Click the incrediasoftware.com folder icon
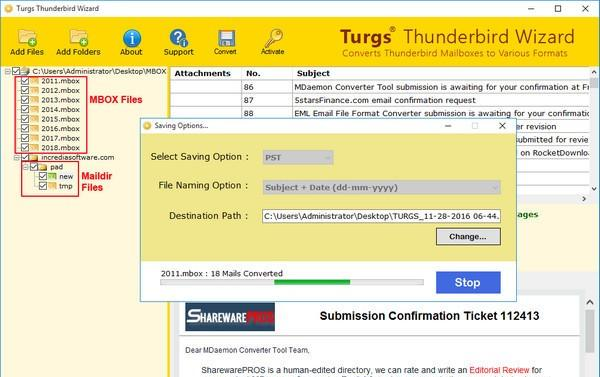 [34, 157]
